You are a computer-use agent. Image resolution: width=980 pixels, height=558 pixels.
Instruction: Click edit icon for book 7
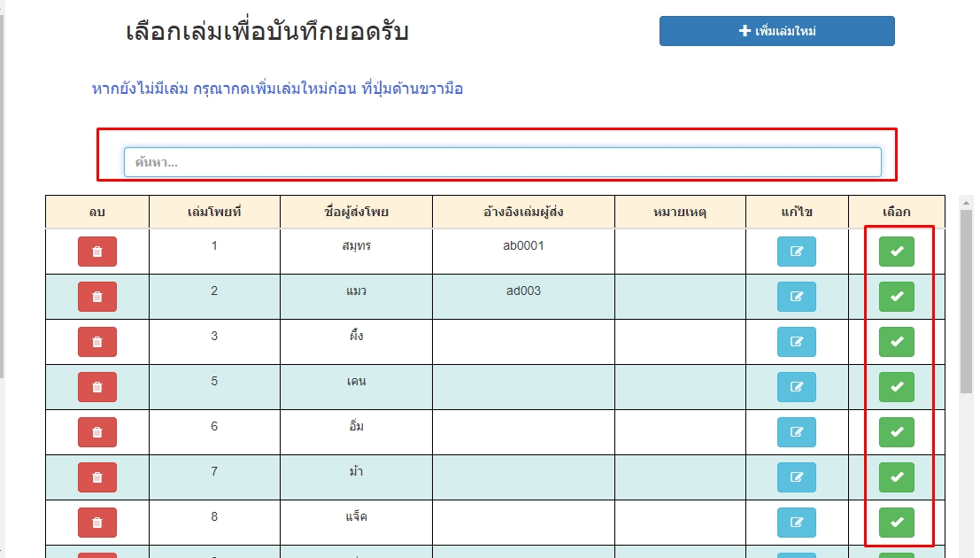(796, 477)
